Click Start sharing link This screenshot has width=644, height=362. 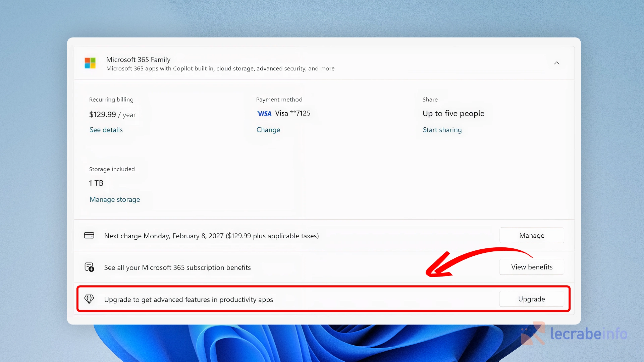(x=442, y=130)
